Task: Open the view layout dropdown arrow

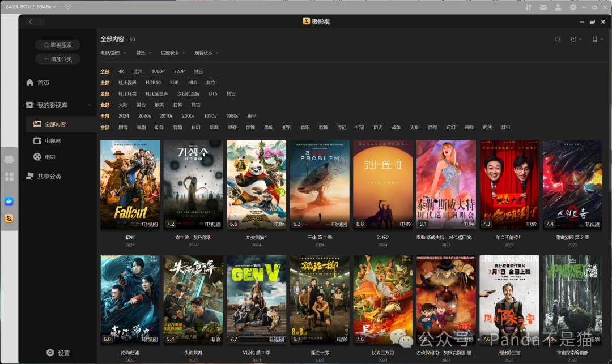Action: pyautogui.click(x=601, y=40)
